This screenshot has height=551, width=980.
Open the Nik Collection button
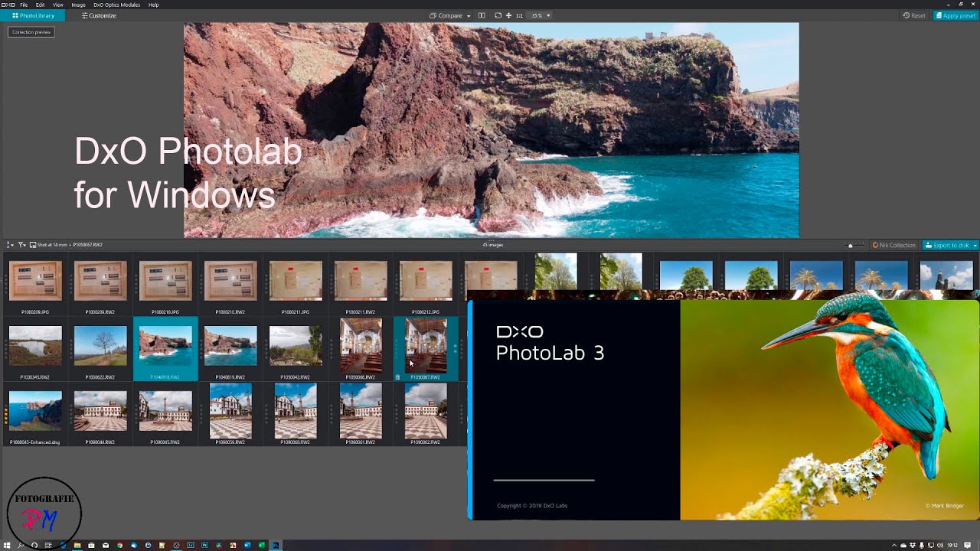pyautogui.click(x=894, y=245)
